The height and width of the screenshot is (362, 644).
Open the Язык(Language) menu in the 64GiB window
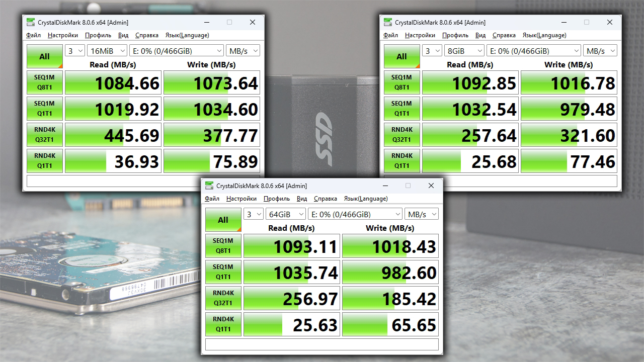click(366, 199)
